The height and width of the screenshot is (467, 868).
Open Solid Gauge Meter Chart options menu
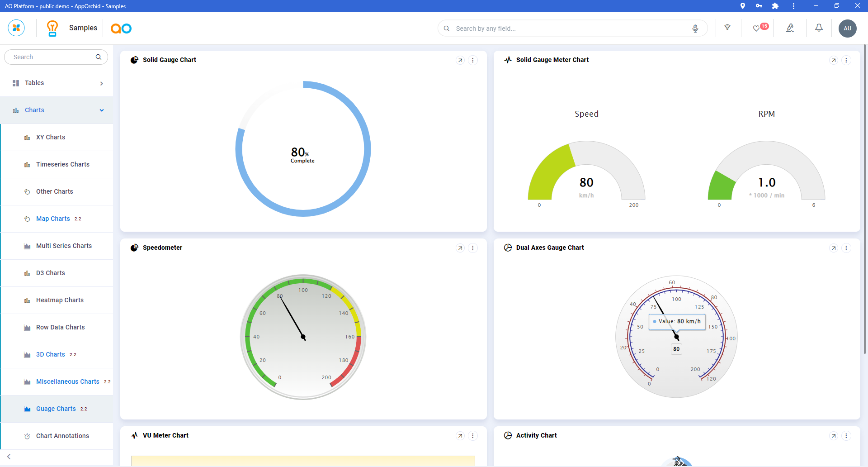[846, 60]
